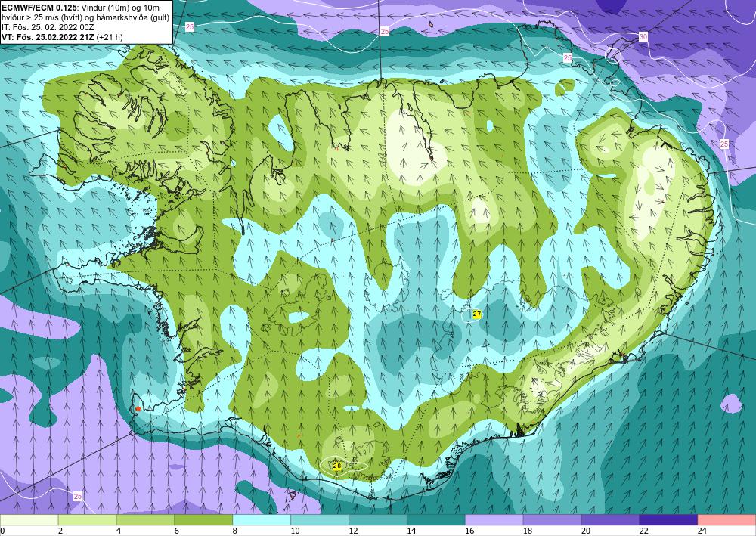Select the 6–8 m/s olive green legend swatch
The height and width of the screenshot is (536, 756).
[x=203, y=520]
